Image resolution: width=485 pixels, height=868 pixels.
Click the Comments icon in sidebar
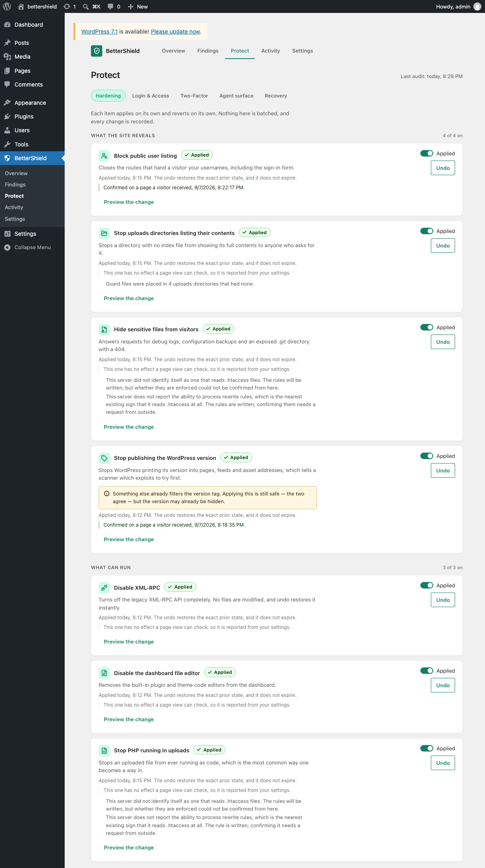pyautogui.click(x=7, y=85)
